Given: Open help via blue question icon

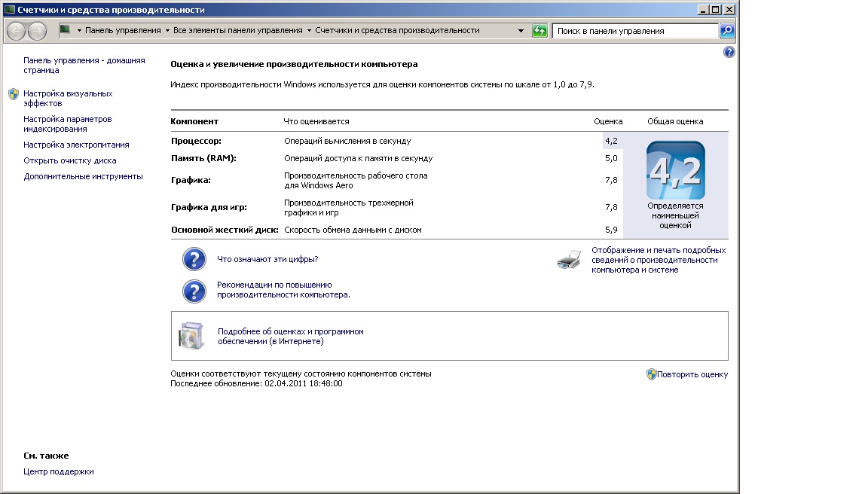Looking at the screenshot, I should coord(729,52).
